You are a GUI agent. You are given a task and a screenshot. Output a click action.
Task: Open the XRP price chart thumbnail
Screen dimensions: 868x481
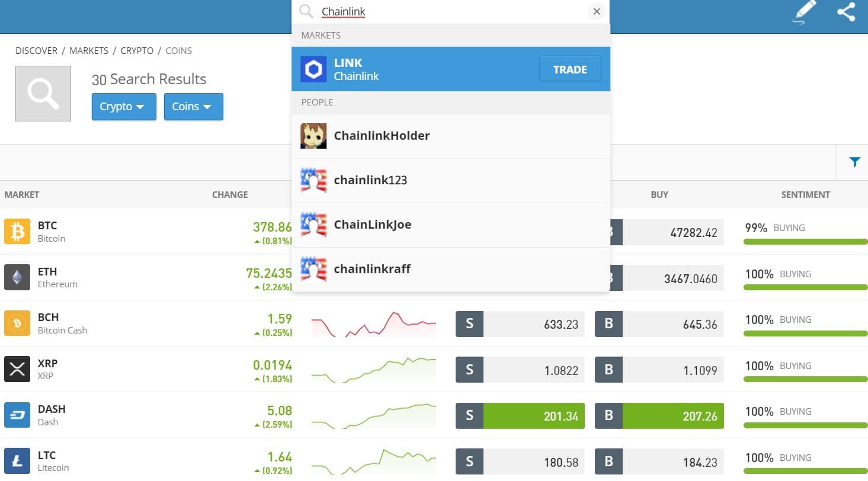coord(374,370)
